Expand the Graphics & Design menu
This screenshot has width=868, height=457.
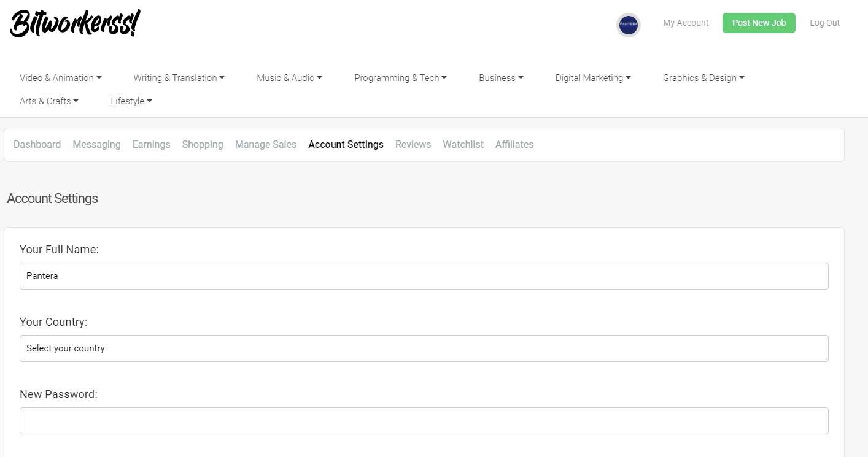(x=703, y=78)
